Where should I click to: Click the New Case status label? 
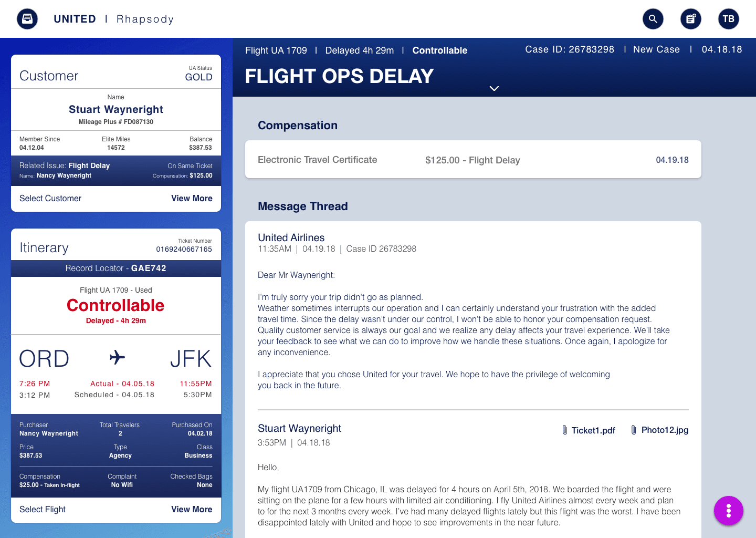tap(656, 49)
